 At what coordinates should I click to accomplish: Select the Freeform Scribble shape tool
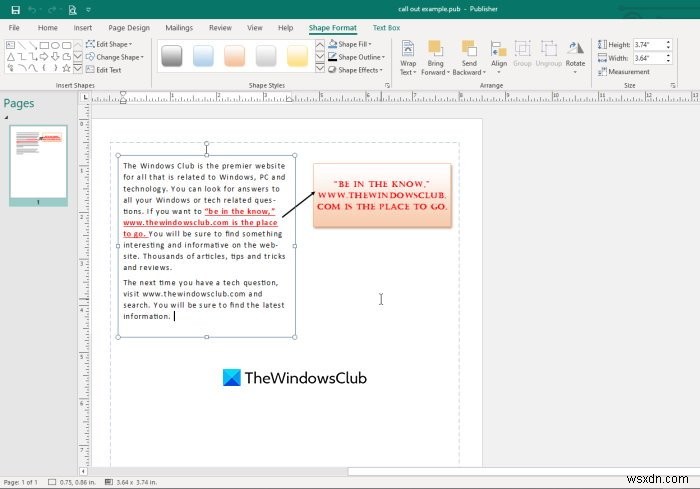[x=10, y=68]
